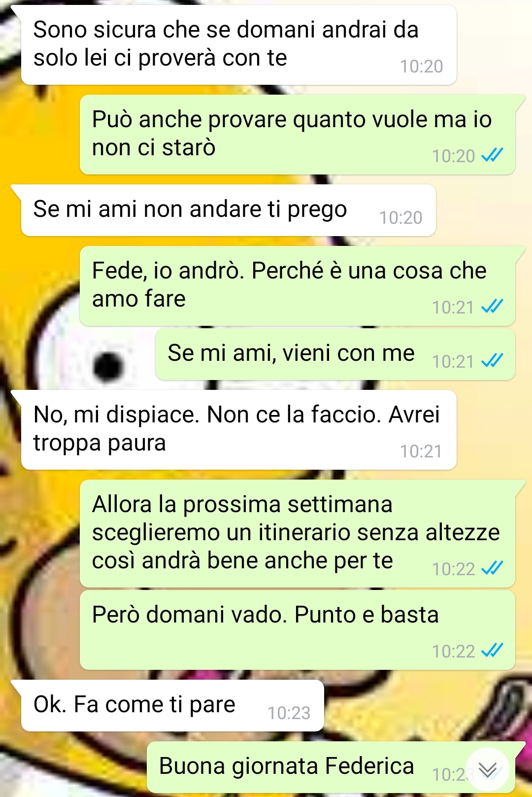The image size is (532, 797).
Task: Select message 'Però domani vado. Punto e basta'
Action: [298, 630]
